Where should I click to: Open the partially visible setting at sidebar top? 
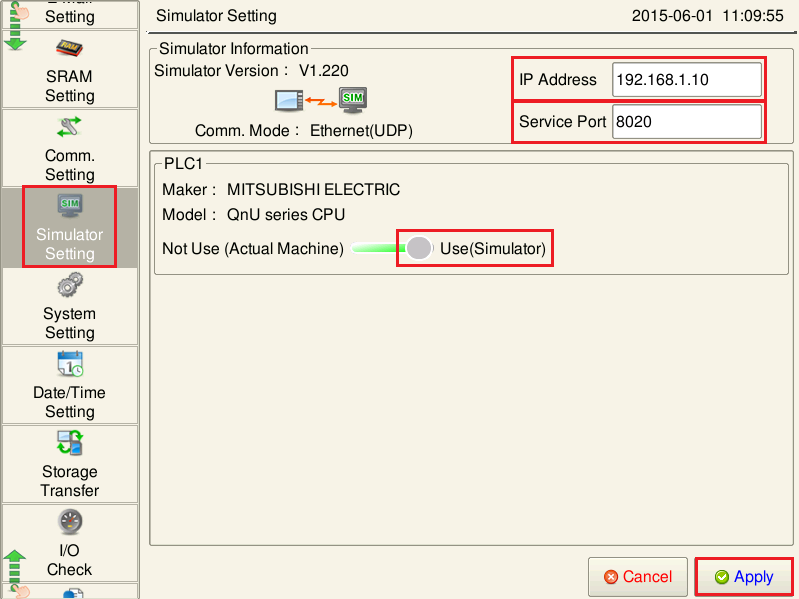pyautogui.click(x=69, y=13)
